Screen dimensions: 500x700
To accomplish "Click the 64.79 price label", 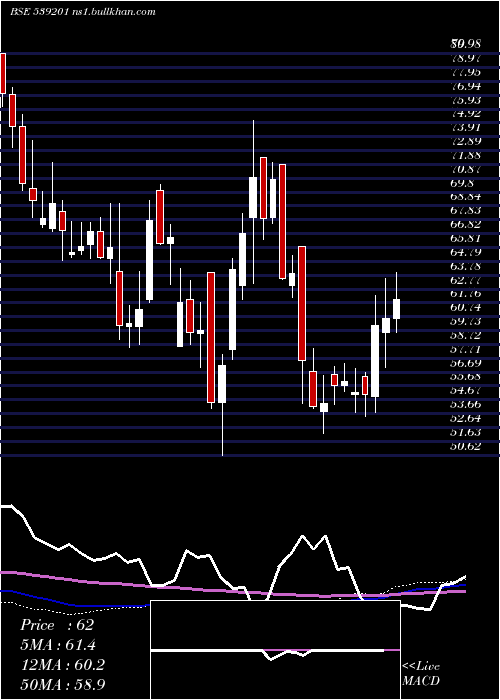I will coord(466,252).
